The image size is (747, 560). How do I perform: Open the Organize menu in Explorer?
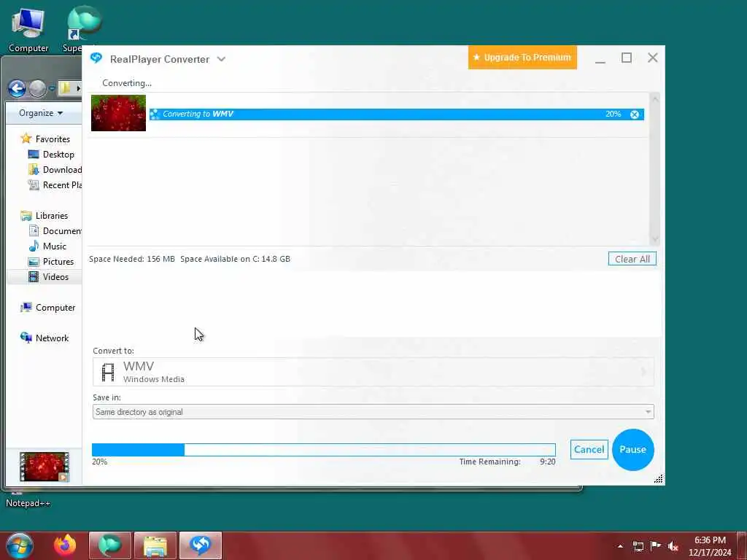[x=41, y=113]
